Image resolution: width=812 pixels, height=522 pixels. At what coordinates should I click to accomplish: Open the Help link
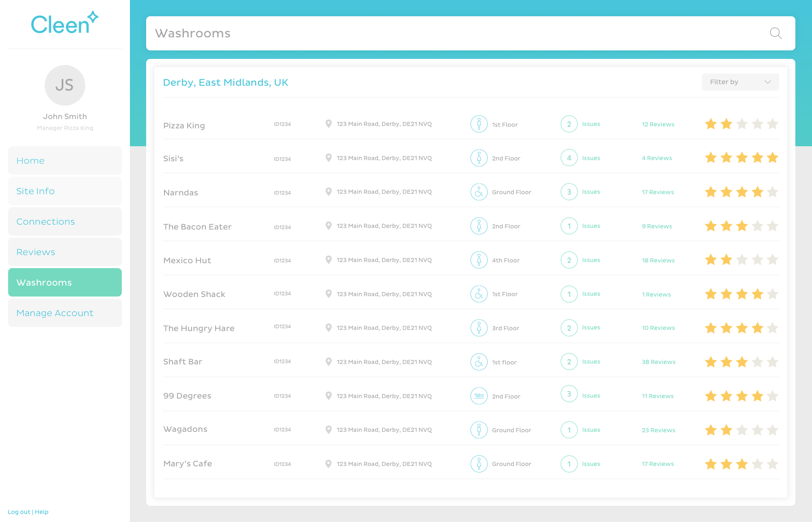pyautogui.click(x=41, y=512)
